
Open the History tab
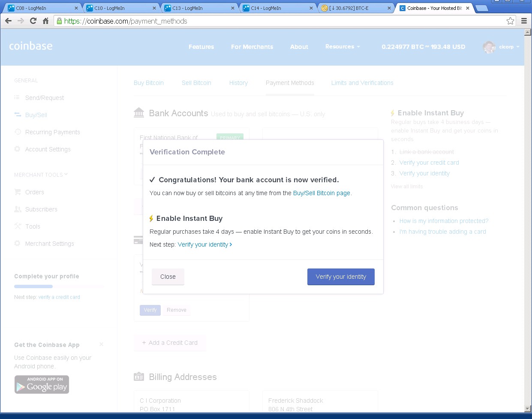238,83
